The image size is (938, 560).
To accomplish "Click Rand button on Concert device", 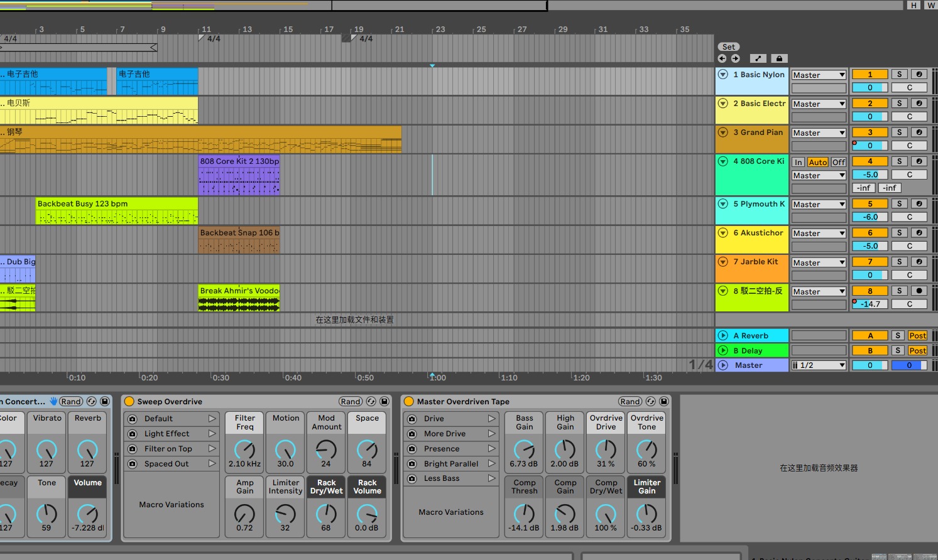I will tap(71, 401).
